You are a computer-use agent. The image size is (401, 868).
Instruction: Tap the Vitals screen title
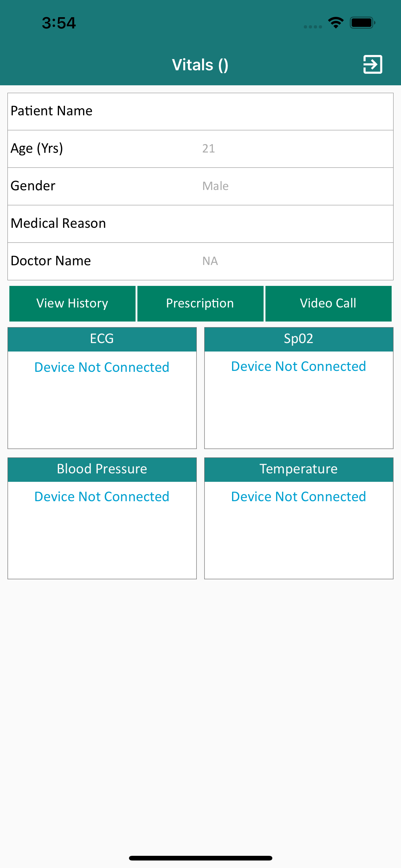[x=200, y=65]
